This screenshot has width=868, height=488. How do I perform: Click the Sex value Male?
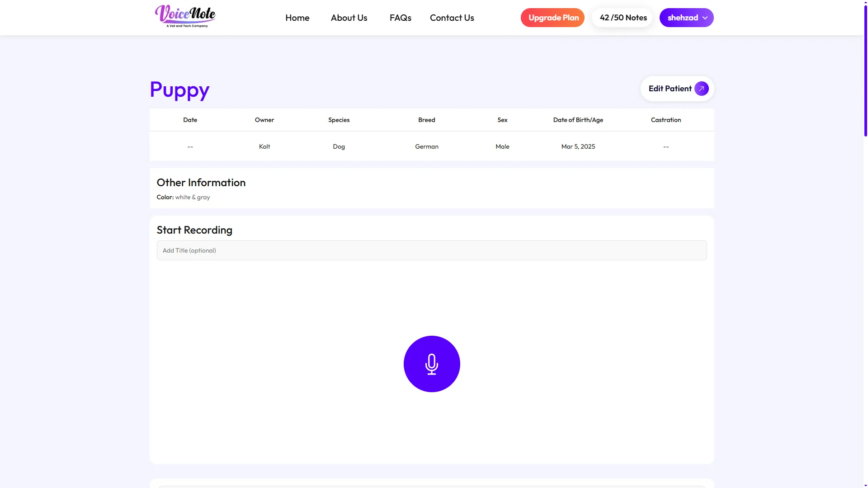pos(502,146)
